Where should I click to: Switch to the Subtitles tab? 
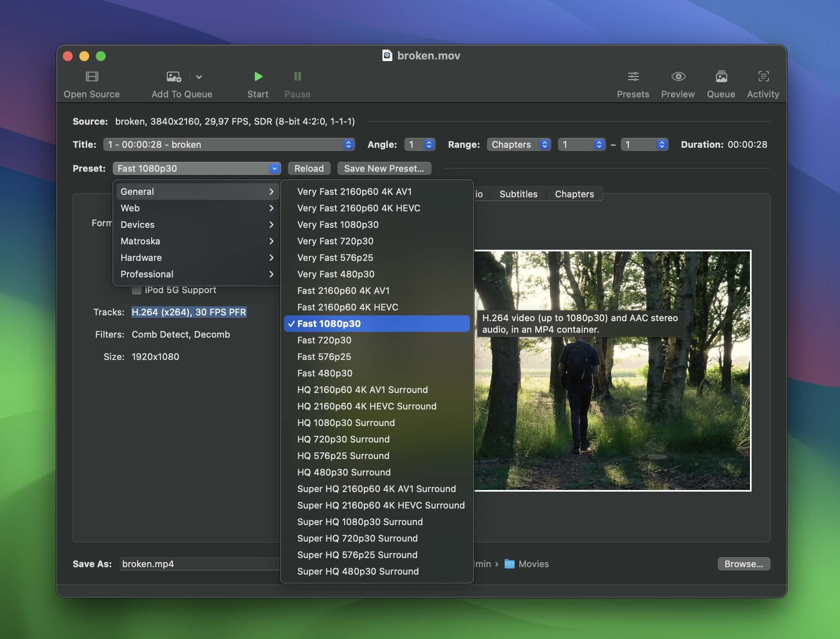(x=518, y=194)
